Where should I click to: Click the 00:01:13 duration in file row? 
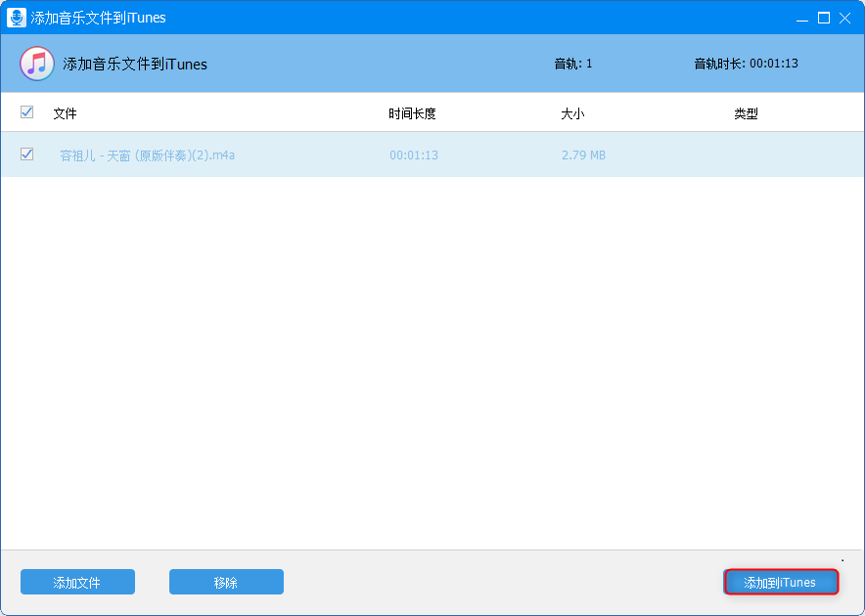414,155
